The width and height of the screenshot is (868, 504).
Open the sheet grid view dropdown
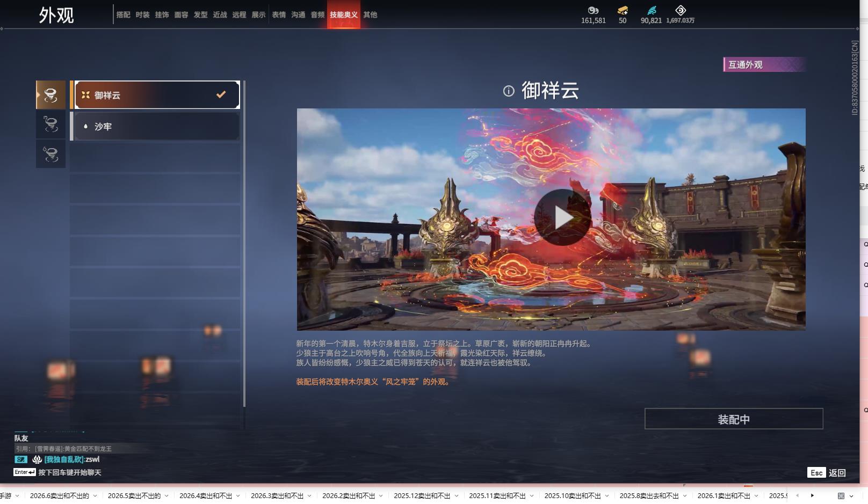tap(845, 496)
